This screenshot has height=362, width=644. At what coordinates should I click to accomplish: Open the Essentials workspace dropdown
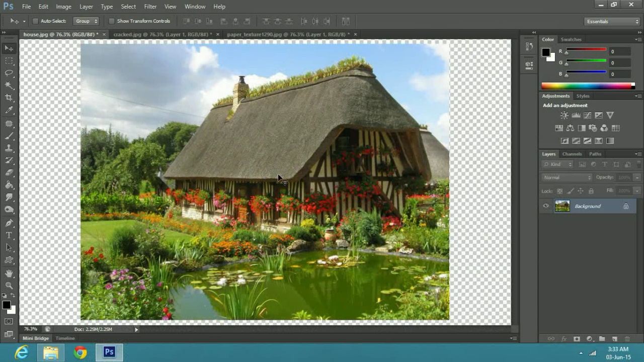612,22
